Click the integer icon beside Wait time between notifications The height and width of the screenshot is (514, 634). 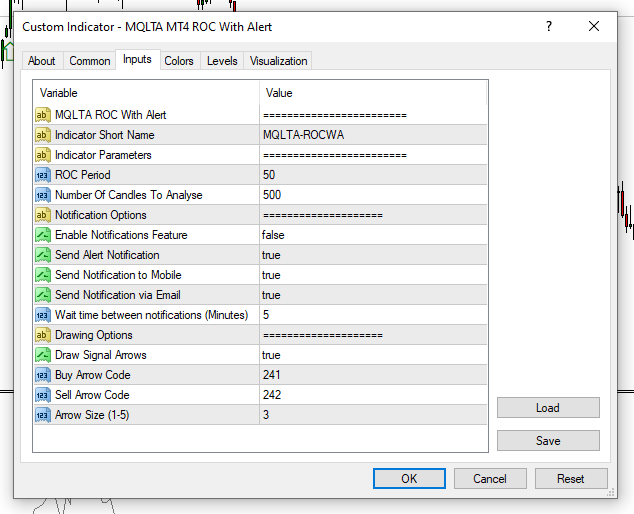43,315
